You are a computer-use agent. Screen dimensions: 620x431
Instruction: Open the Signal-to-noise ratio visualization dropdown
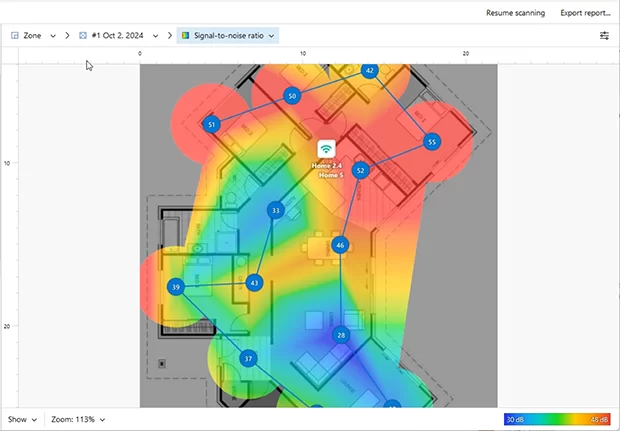coord(228,36)
